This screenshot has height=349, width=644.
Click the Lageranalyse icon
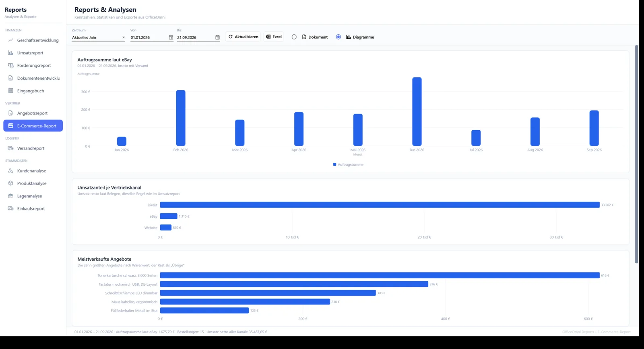click(x=11, y=196)
